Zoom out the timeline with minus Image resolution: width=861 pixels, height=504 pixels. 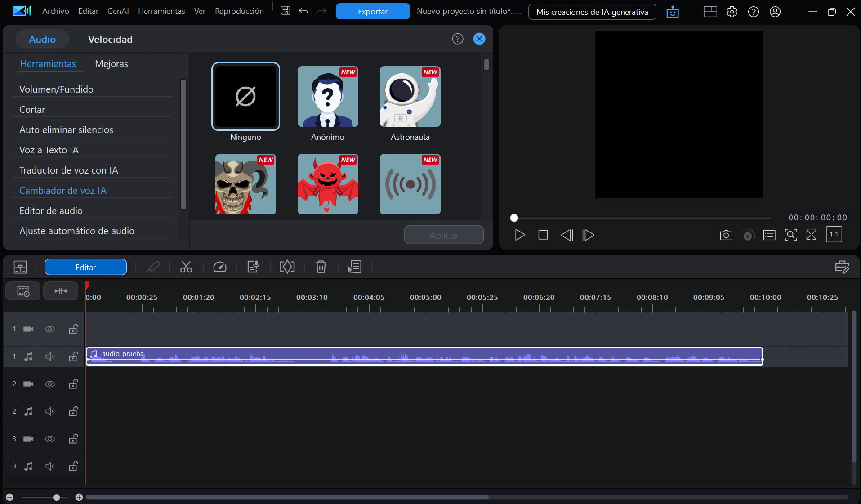[9, 497]
